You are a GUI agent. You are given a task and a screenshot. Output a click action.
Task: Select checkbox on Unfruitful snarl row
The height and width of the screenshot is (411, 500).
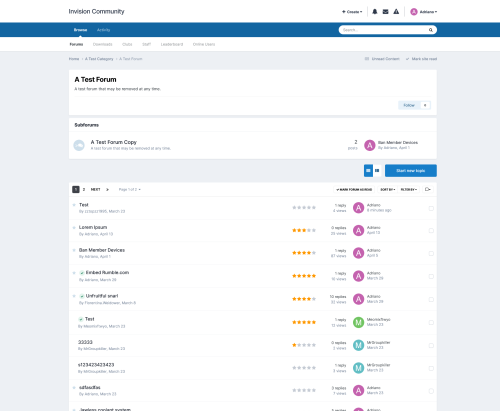pyautogui.click(x=431, y=299)
